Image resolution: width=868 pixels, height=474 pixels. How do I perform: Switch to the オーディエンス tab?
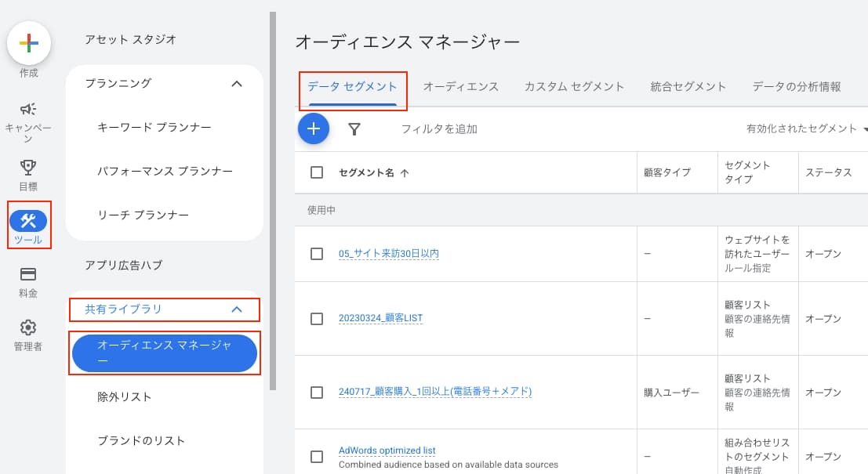460,87
